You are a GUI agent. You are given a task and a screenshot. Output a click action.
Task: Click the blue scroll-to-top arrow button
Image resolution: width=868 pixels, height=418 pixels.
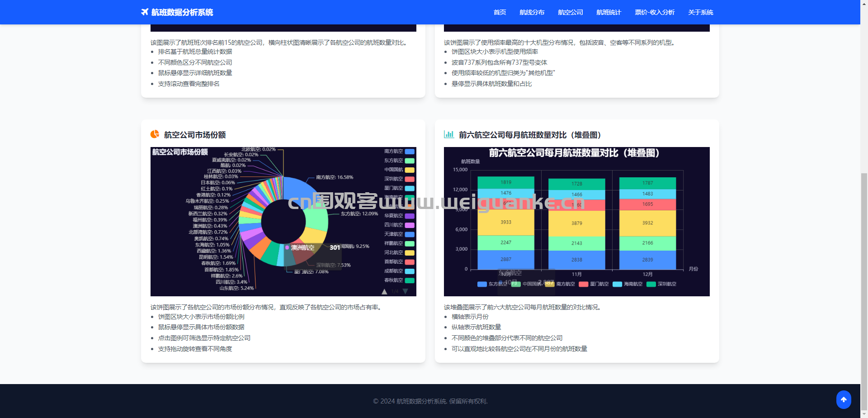coord(843,399)
